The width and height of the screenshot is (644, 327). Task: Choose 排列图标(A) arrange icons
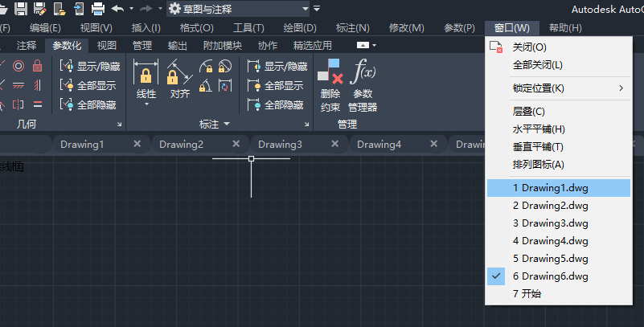[559, 165]
